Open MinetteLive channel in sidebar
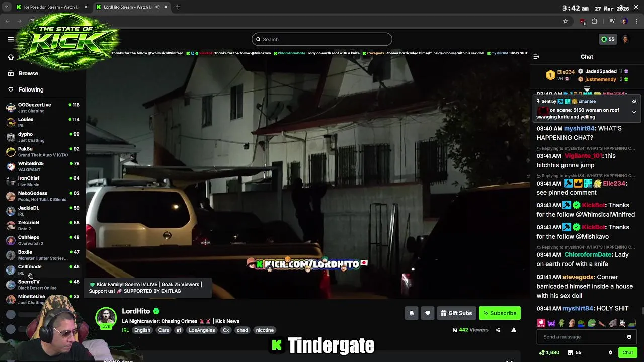 [43, 299]
